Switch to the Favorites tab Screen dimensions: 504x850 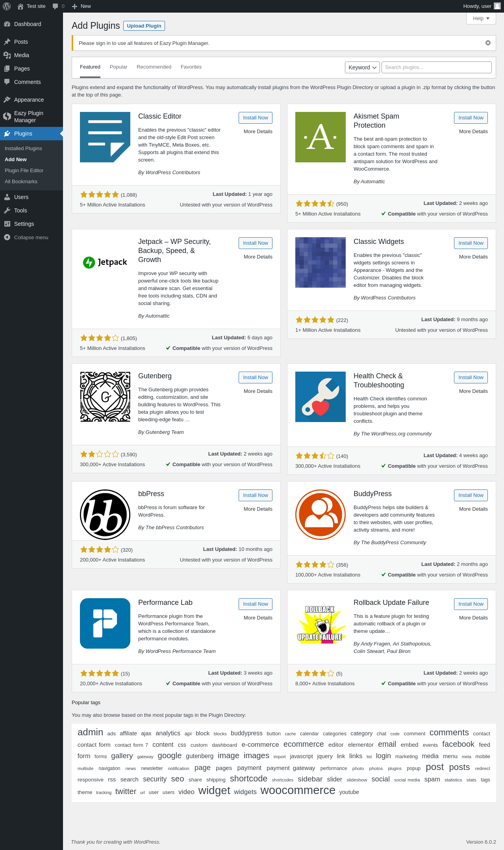point(191,67)
